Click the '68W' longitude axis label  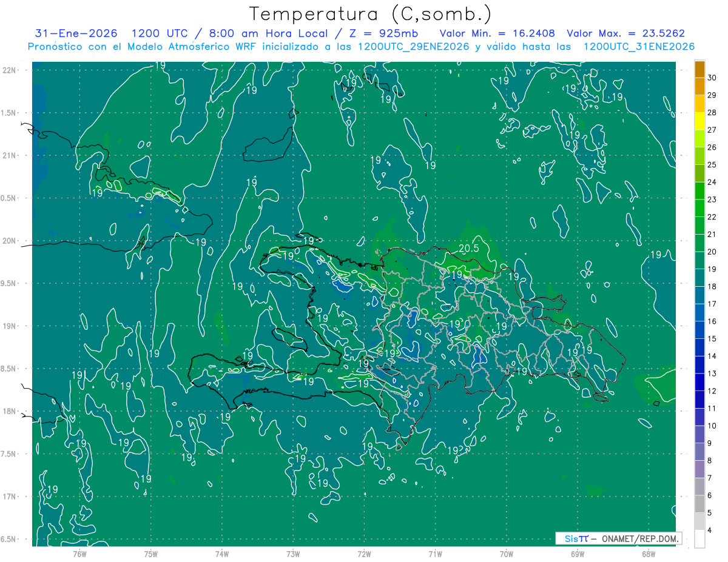[x=649, y=554]
